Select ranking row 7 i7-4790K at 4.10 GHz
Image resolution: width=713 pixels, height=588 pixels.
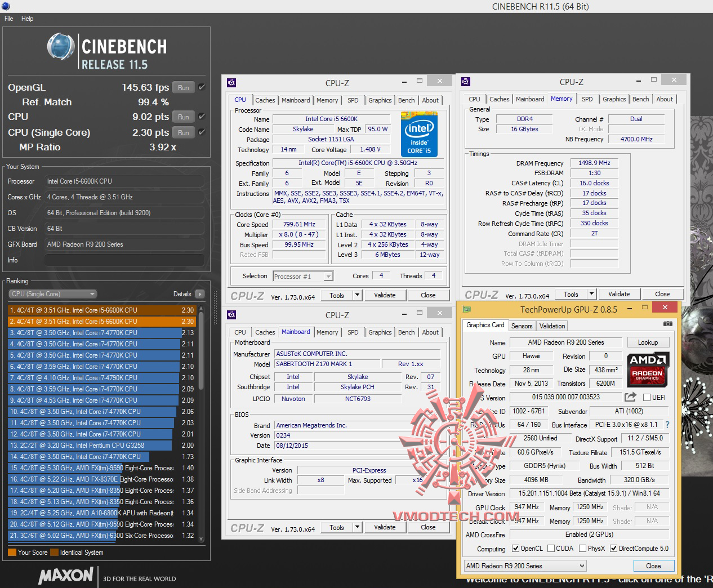pyautogui.click(x=101, y=378)
